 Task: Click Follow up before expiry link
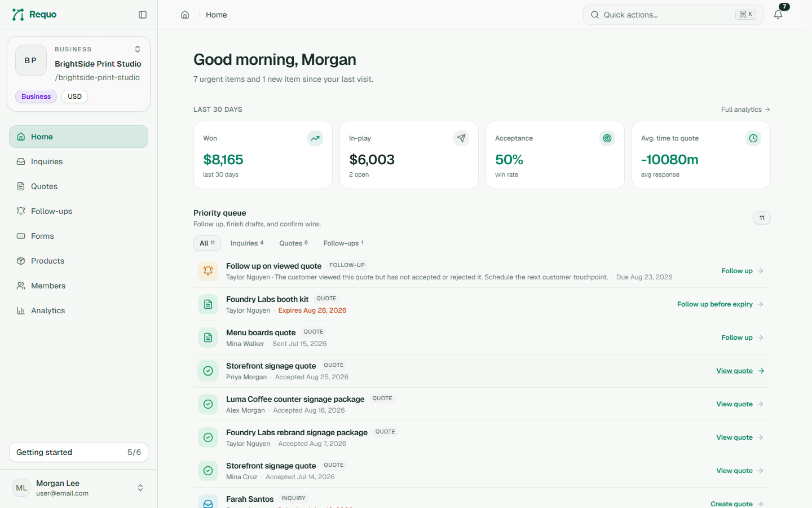pos(720,304)
